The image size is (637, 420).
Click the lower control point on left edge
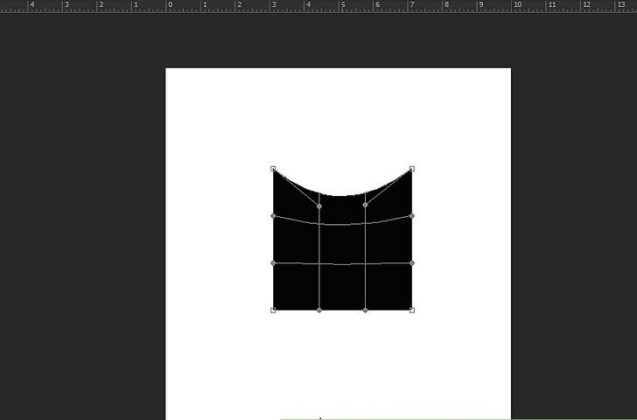point(273,263)
